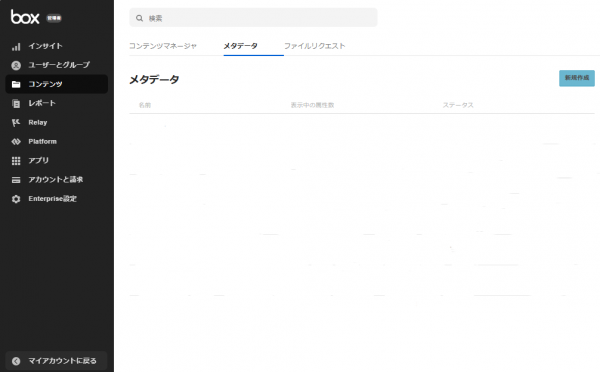Screen dimensions: 600x372
Task: Click the search magnifier icon
Action: pos(139,18)
